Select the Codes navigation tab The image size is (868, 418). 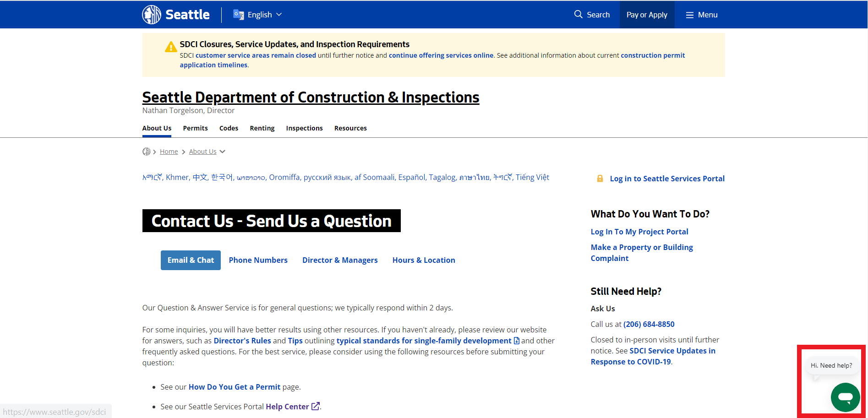point(229,128)
